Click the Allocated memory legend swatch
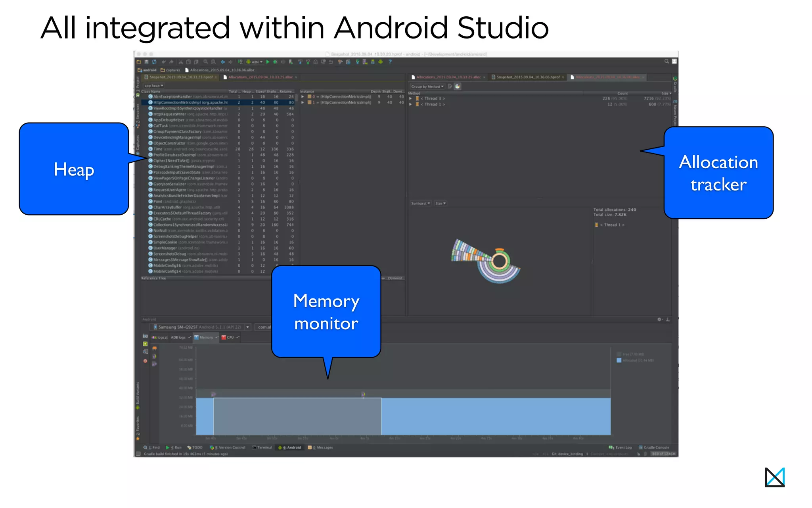The image size is (812, 508). point(619,361)
